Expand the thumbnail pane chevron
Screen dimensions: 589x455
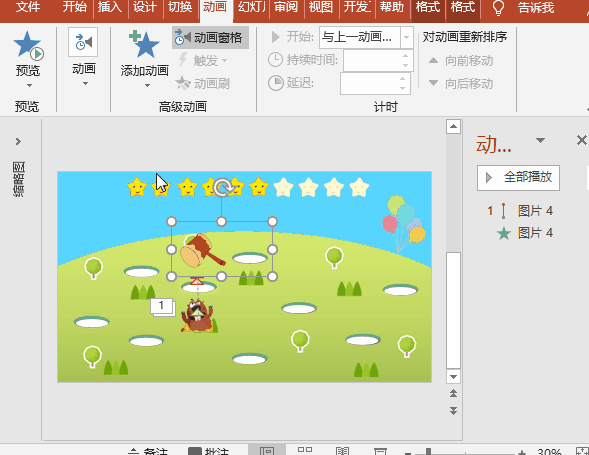point(18,141)
